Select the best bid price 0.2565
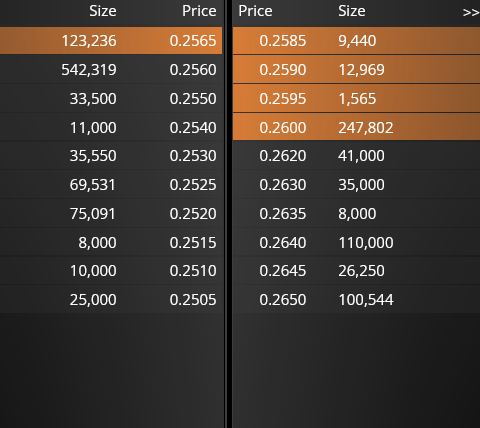Image resolution: width=480 pixels, height=428 pixels. 193,41
